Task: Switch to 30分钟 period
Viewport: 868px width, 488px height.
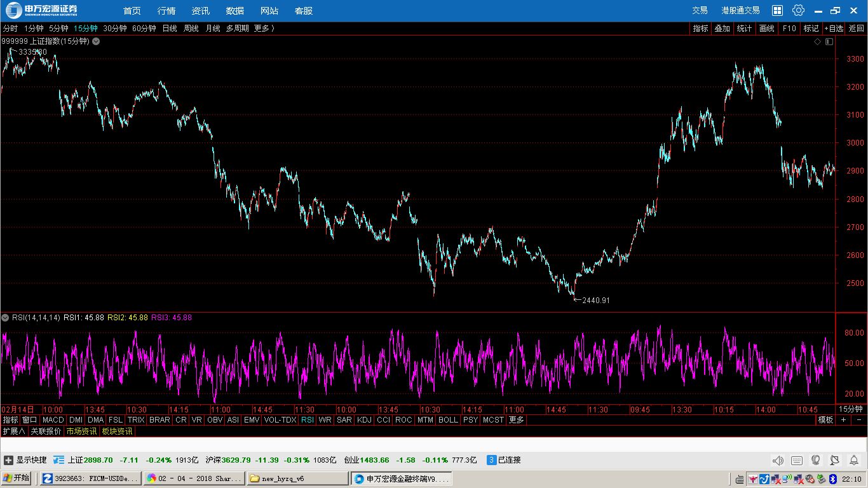Action: (115, 29)
